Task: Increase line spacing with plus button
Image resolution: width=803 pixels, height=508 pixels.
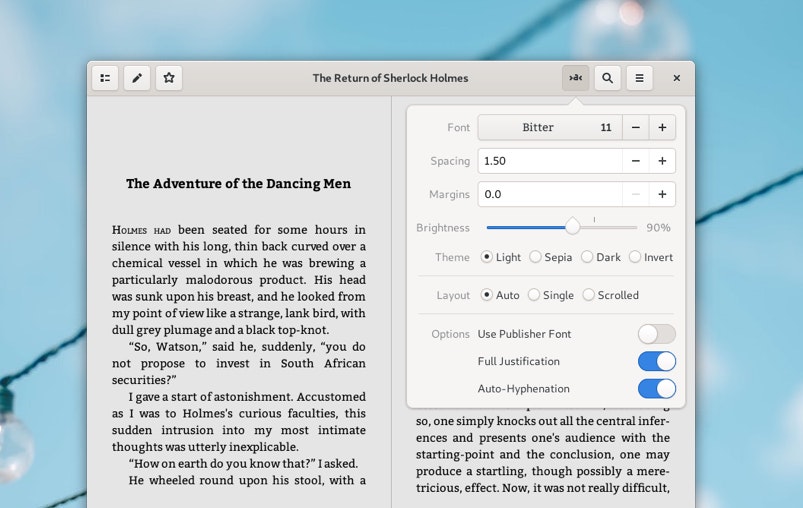Action: 662,161
